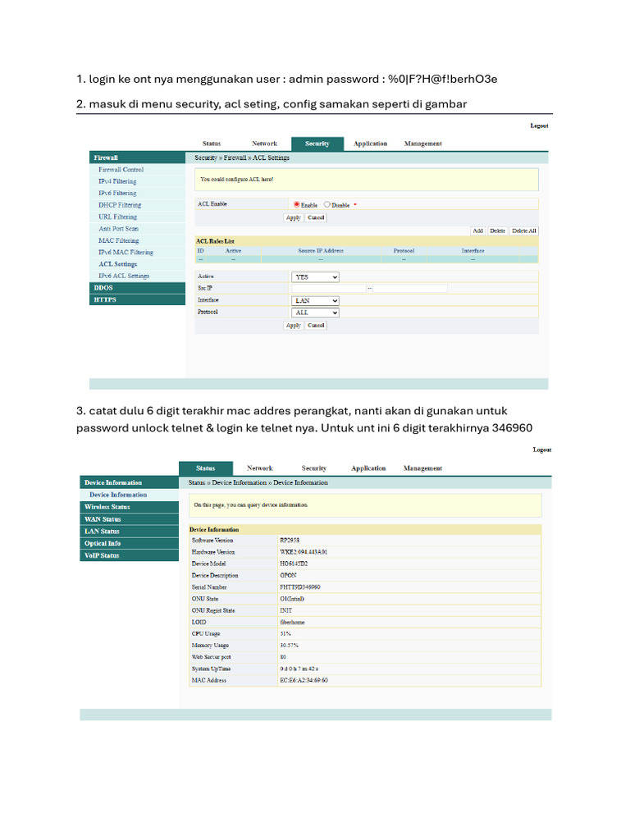Open VoIP Status in the sidebar
630x840 pixels.
(129, 555)
